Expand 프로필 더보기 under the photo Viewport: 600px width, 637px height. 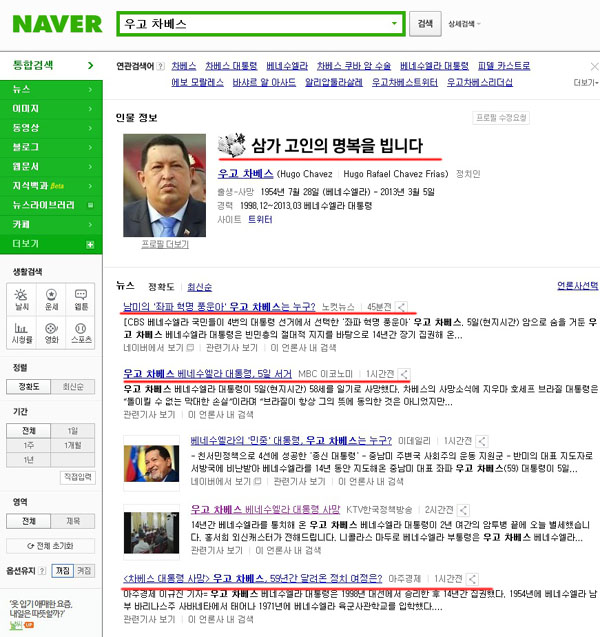point(165,244)
